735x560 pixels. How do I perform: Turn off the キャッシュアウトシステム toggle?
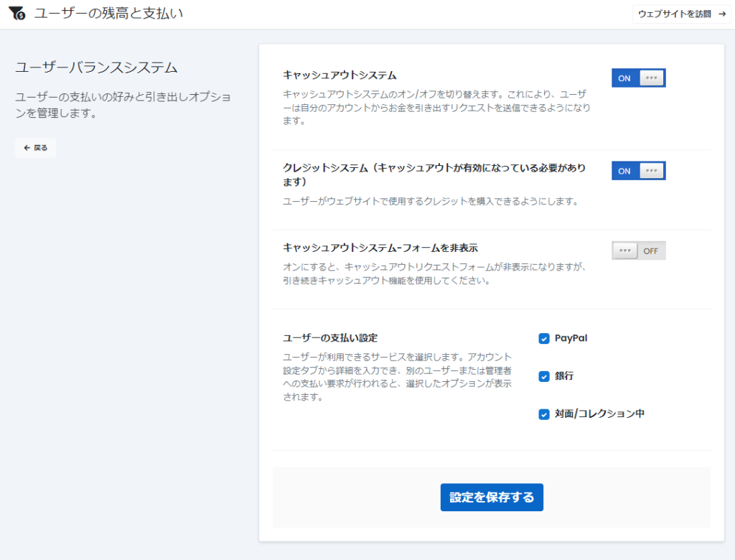pyautogui.click(x=638, y=78)
